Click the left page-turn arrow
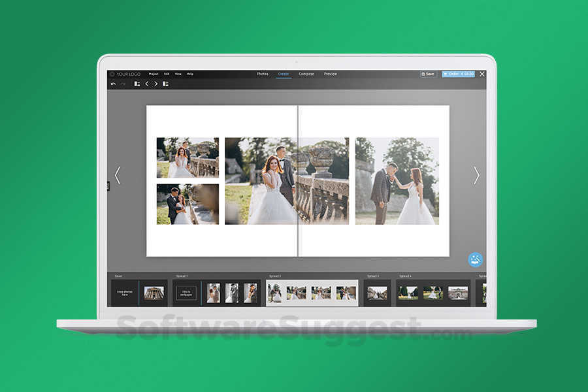The width and height of the screenshot is (588, 392). [x=118, y=176]
